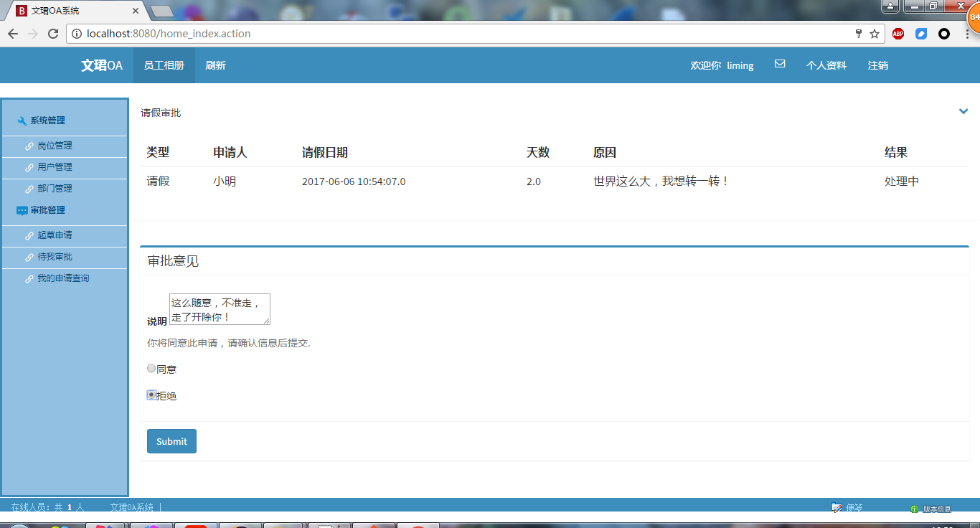Click the 请假 type cell
This screenshot has width=980, height=528.
pos(158,181)
